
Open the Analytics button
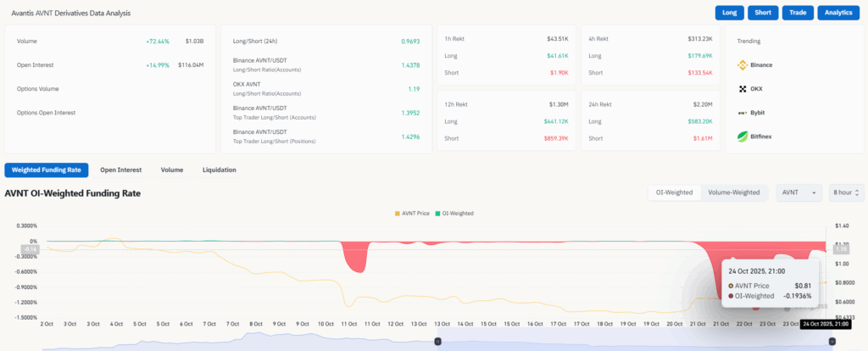(x=838, y=13)
